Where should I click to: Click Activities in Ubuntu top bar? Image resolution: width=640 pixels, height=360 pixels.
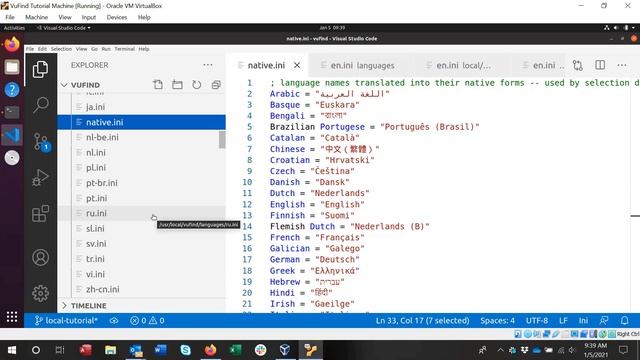click(x=14, y=28)
